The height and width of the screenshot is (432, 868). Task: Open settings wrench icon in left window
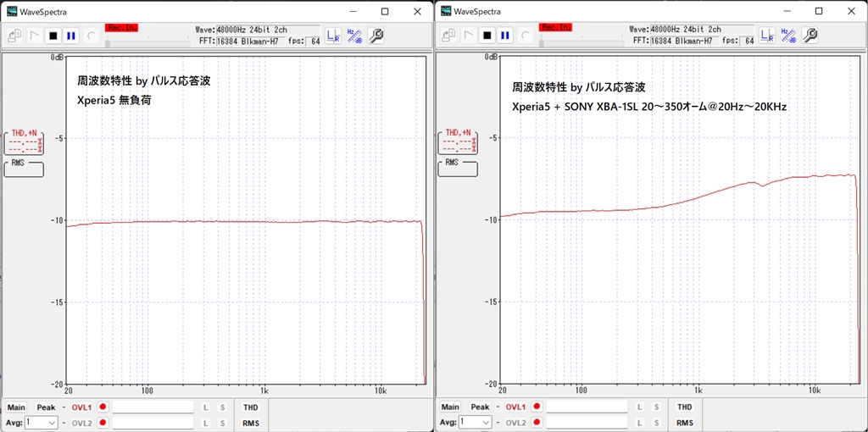click(x=376, y=36)
